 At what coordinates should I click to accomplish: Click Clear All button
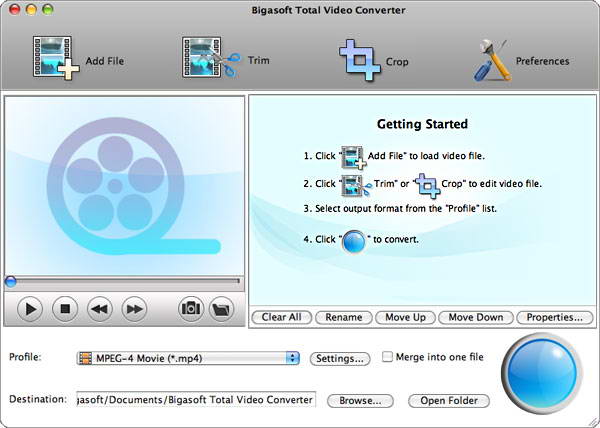coord(281,317)
